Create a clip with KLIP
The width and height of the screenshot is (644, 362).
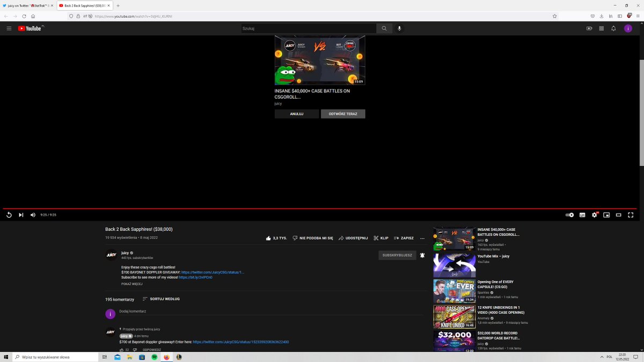tap(380, 238)
